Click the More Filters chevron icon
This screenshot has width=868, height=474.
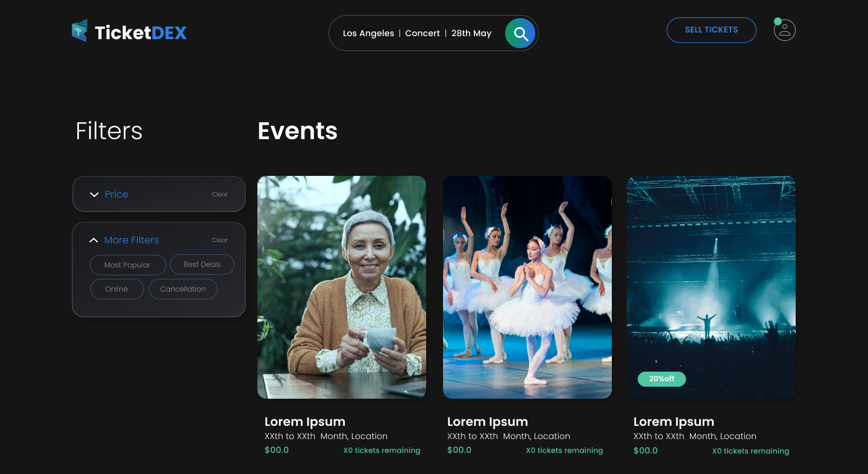click(94, 240)
